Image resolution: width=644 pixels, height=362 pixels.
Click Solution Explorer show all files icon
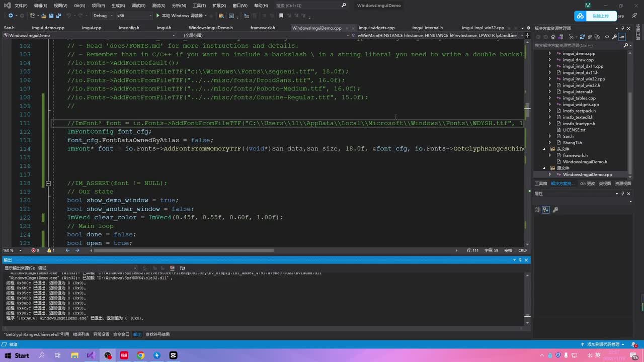point(597,37)
